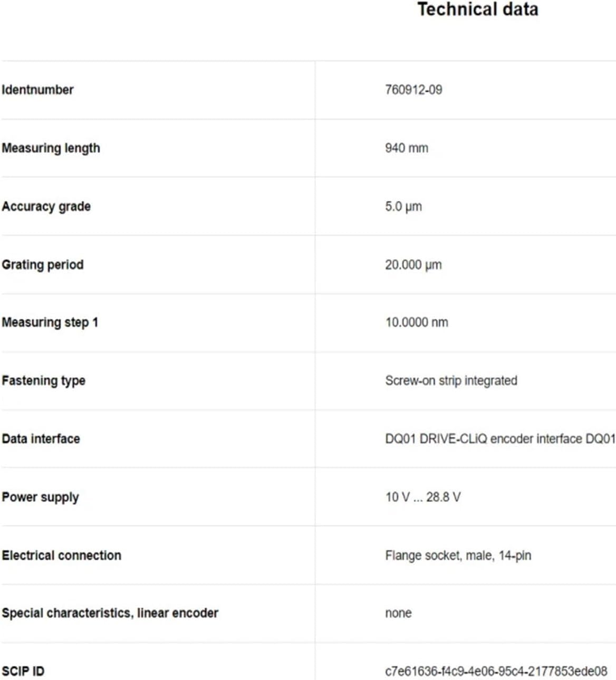Click the Technical data heading

tap(478, 9)
